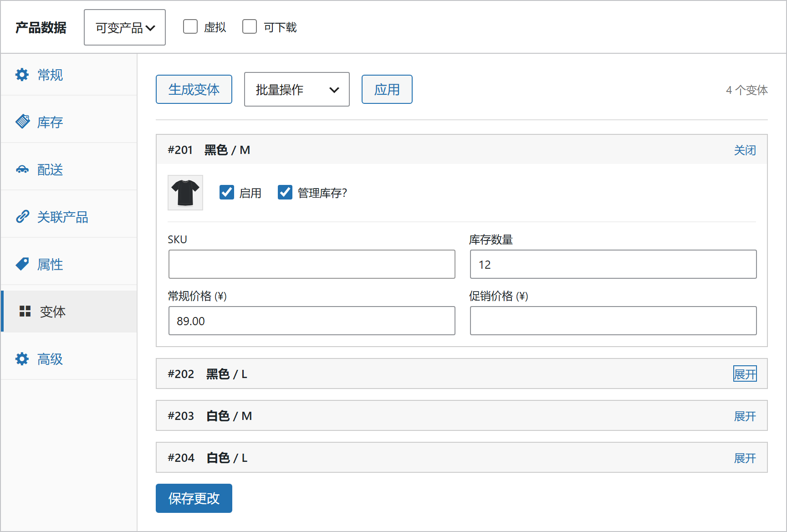Click the tag icon beside 属性
Image resolution: width=787 pixels, height=532 pixels.
(x=22, y=264)
